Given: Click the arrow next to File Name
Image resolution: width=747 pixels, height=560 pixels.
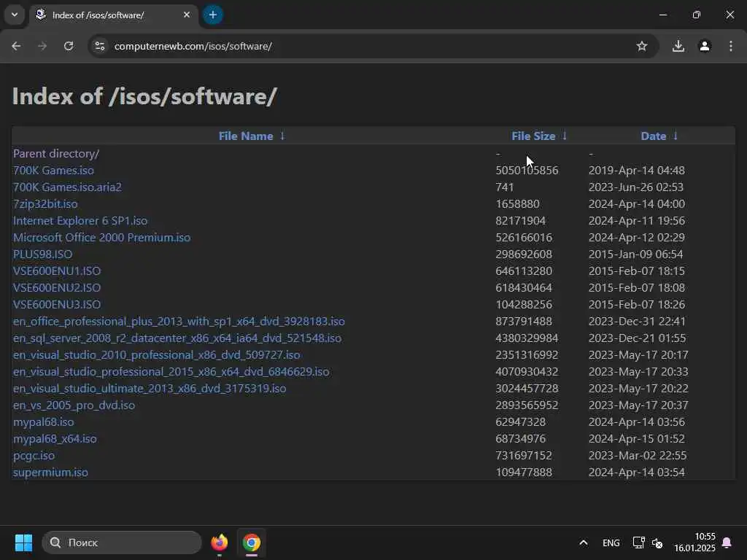Looking at the screenshot, I should tap(282, 136).
